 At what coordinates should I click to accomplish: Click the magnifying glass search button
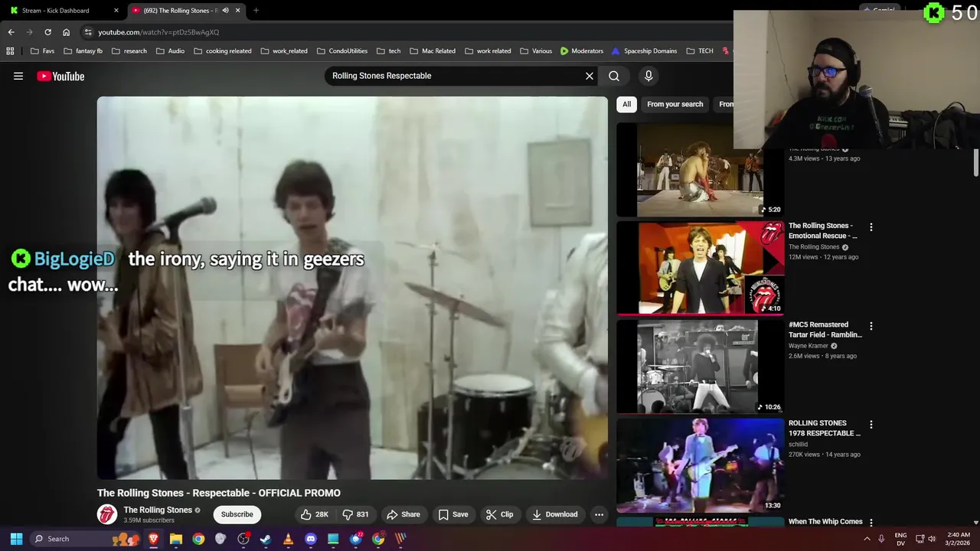pyautogui.click(x=614, y=76)
